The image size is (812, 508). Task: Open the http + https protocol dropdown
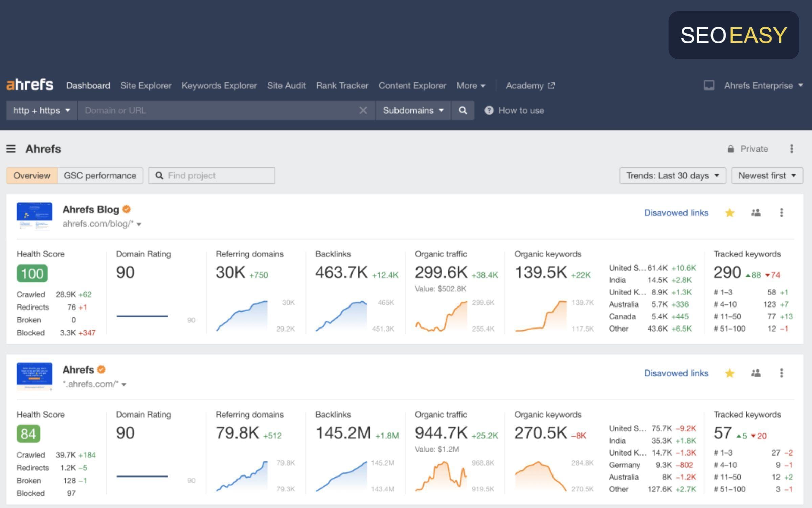pos(42,110)
